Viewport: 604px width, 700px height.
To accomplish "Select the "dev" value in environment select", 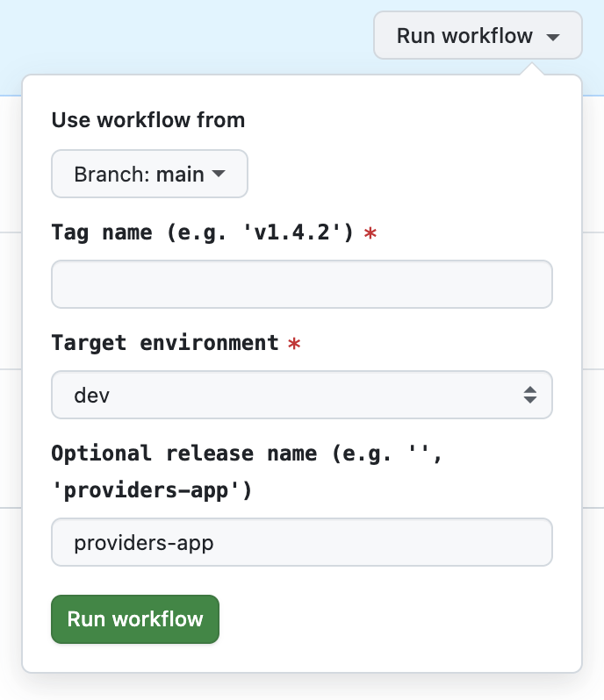I will tap(92, 395).
